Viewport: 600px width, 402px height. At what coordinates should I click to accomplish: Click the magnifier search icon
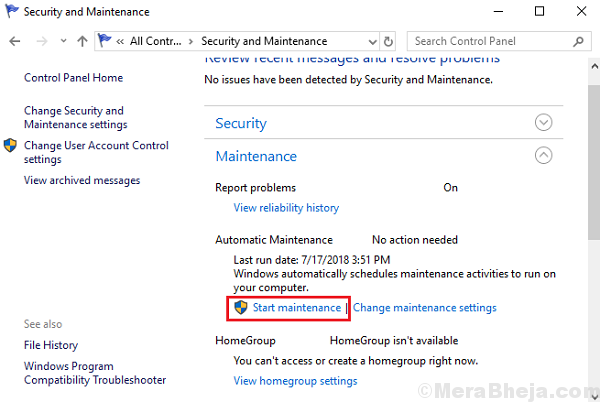coord(578,41)
